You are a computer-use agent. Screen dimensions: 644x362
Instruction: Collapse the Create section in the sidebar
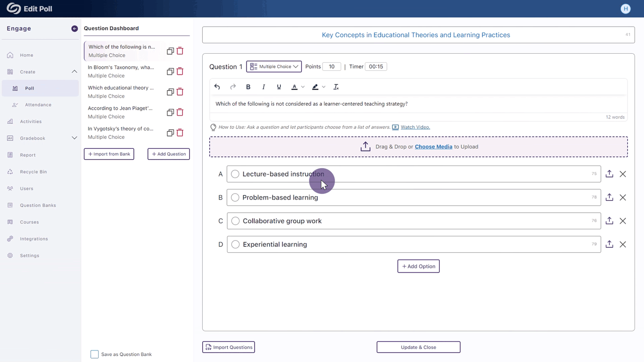point(74,72)
